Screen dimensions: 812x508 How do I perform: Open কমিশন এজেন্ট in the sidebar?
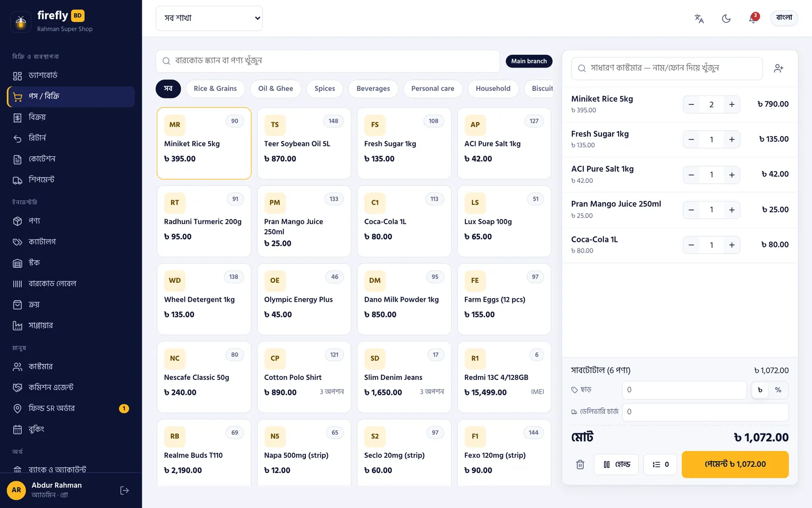71,387
